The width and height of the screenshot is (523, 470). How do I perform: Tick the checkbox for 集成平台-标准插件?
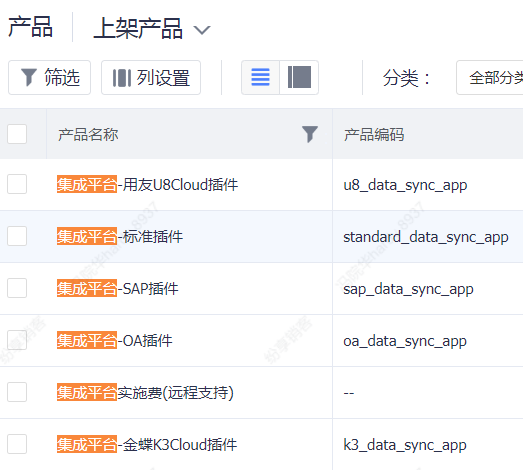[x=17, y=236]
